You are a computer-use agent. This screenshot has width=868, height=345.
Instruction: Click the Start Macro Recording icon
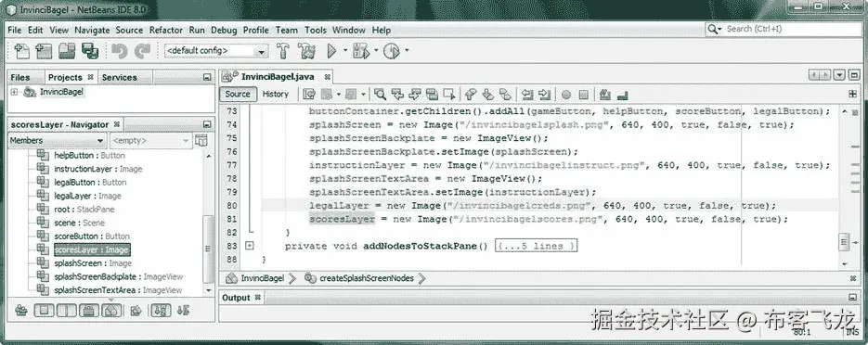565,95
